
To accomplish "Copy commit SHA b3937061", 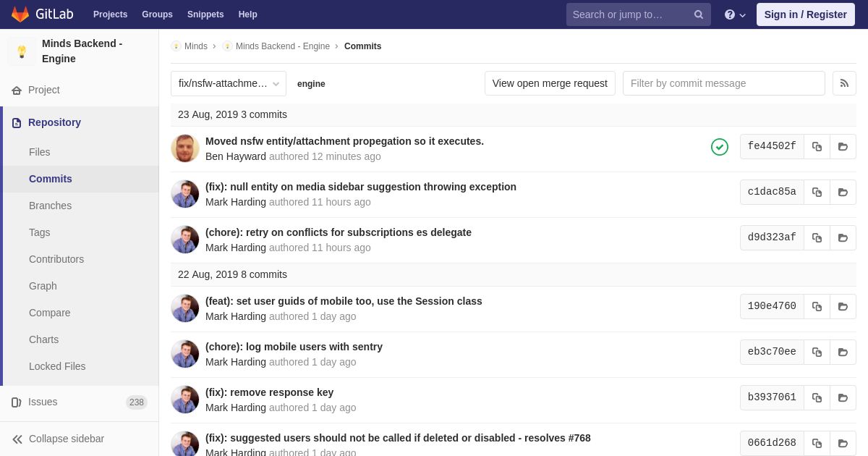I will (x=817, y=397).
